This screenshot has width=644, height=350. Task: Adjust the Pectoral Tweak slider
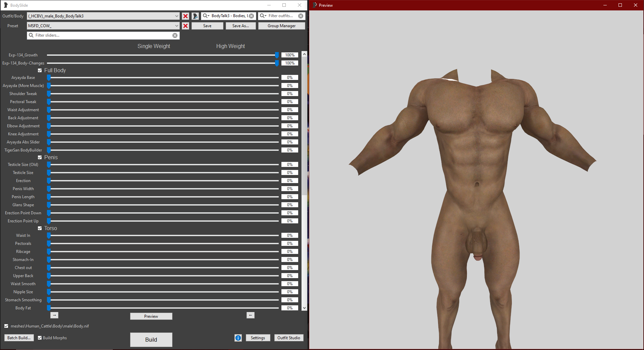pos(163,102)
